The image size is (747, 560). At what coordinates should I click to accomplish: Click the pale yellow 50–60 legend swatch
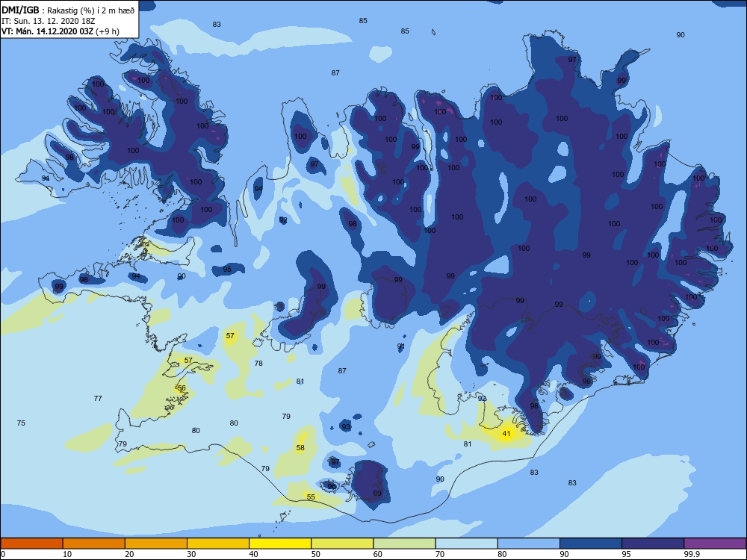pyautogui.click(x=342, y=544)
